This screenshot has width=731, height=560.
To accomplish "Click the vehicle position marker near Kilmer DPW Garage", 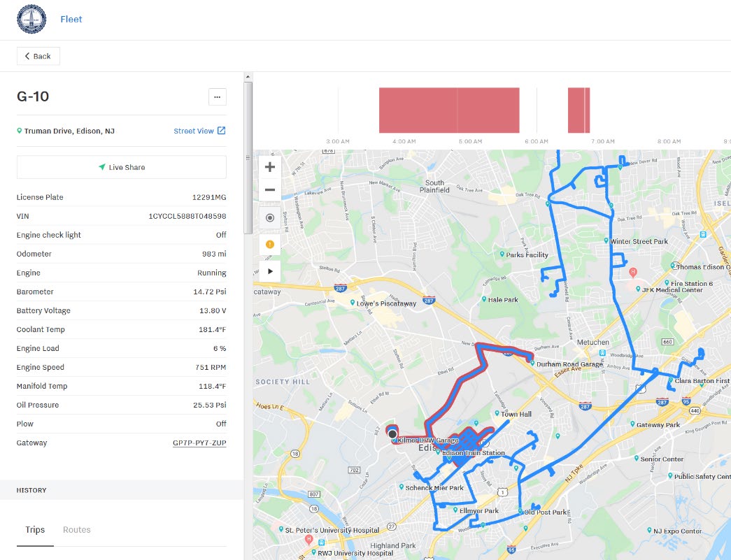I will point(392,433).
